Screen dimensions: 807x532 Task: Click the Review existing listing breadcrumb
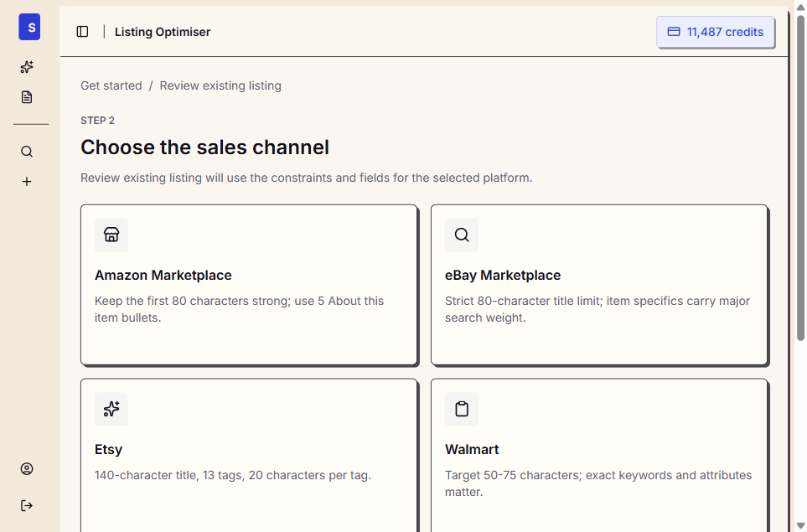tap(220, 85)
